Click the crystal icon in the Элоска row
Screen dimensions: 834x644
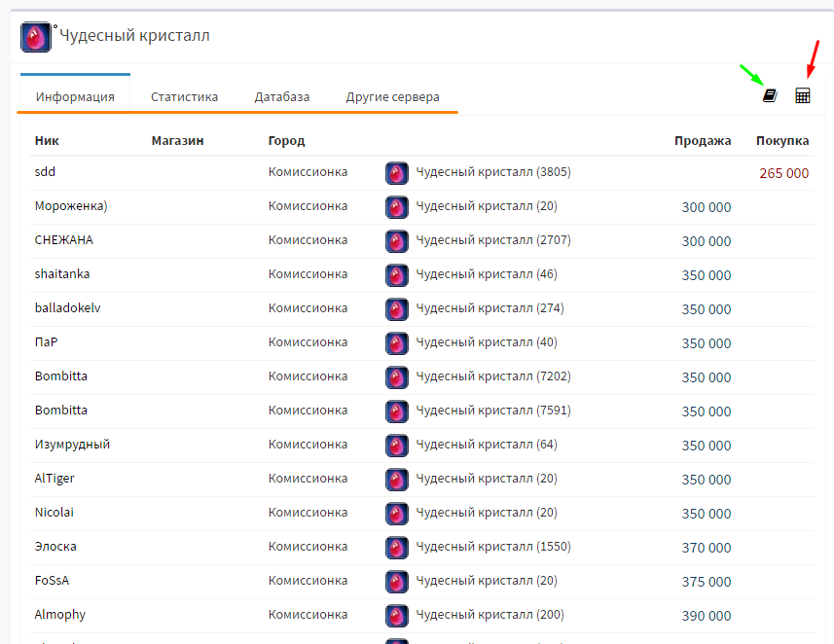point(397,548)
